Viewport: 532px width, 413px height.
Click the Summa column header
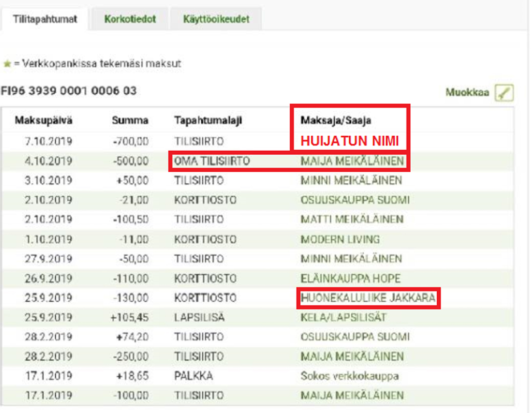130,121
